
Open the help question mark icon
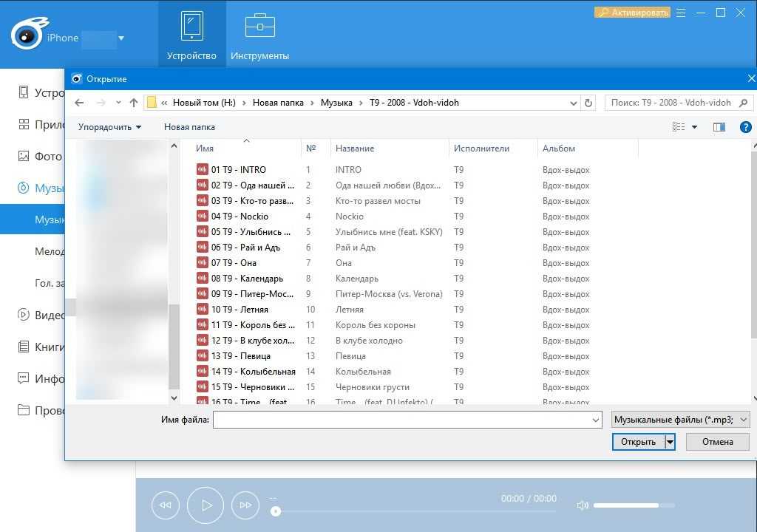point(745,127)
